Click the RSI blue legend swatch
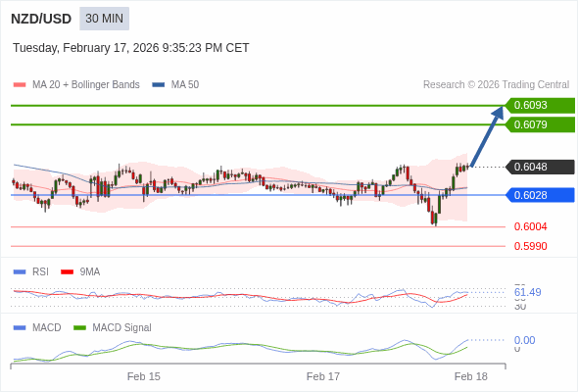Image resolution: width=578 pixels, height=392 pixels. click(20, 272)
